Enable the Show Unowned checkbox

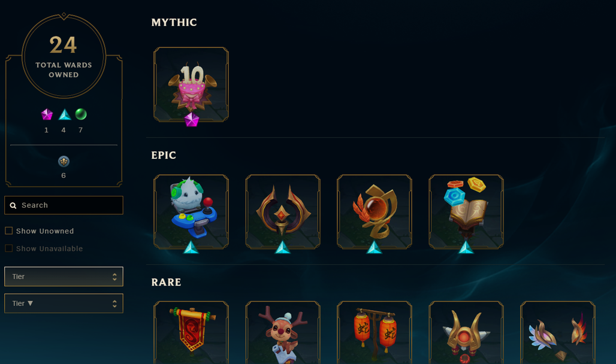click(8, 230)
